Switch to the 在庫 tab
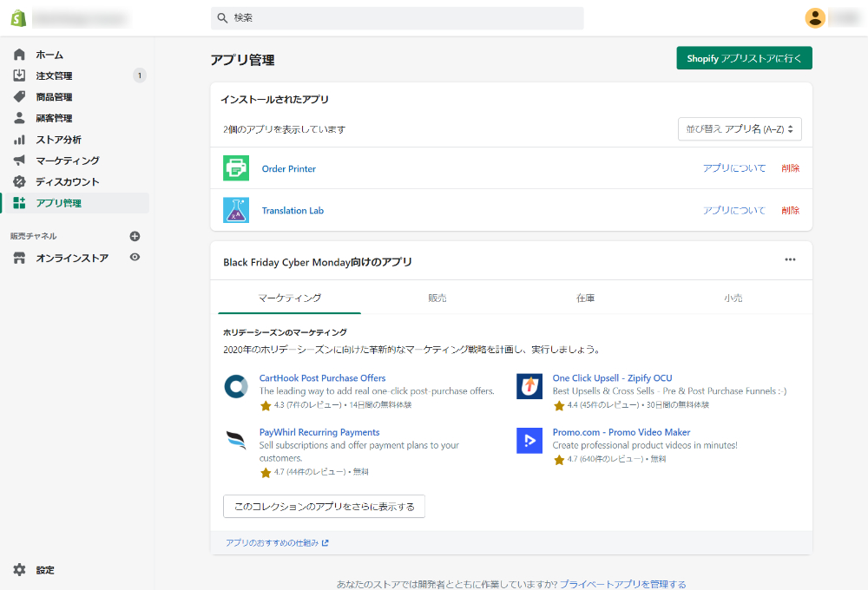The width and height of the screenshot is (868, 590). (x=585, y=298)
